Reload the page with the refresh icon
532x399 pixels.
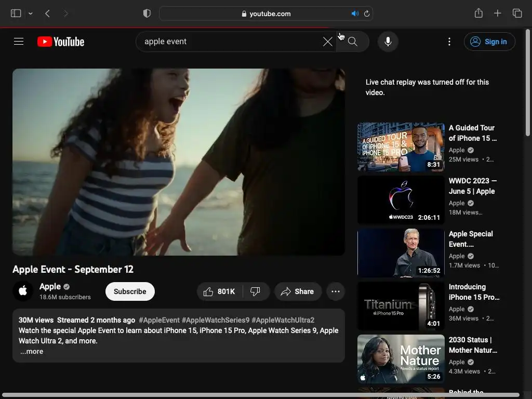(367, 14)
